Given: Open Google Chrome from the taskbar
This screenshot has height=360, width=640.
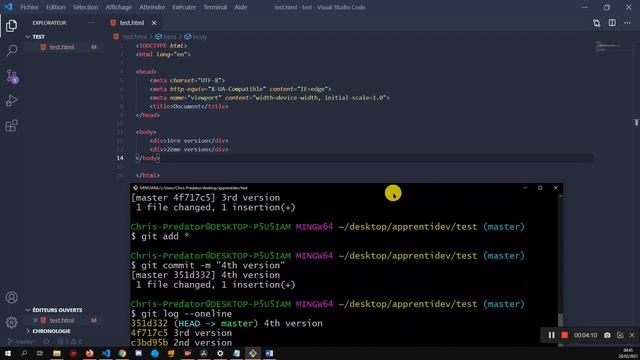Looking at the screenshot, I should [x=122, y=353].
